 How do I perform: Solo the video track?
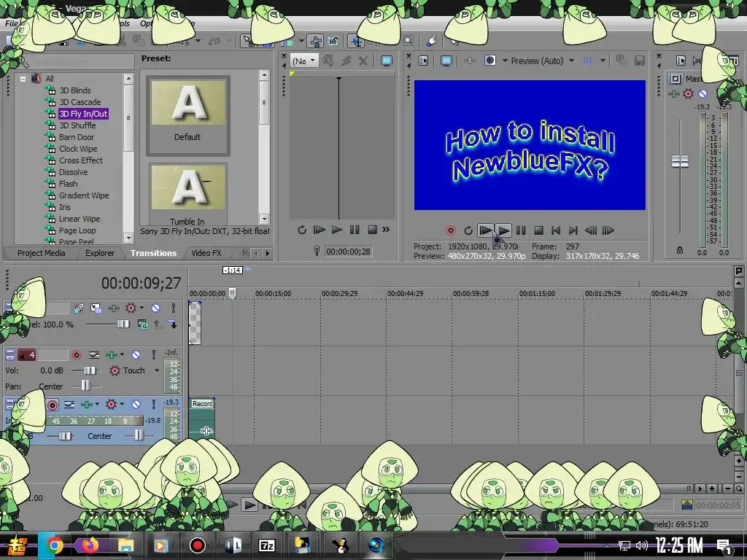tap(174, 308)
